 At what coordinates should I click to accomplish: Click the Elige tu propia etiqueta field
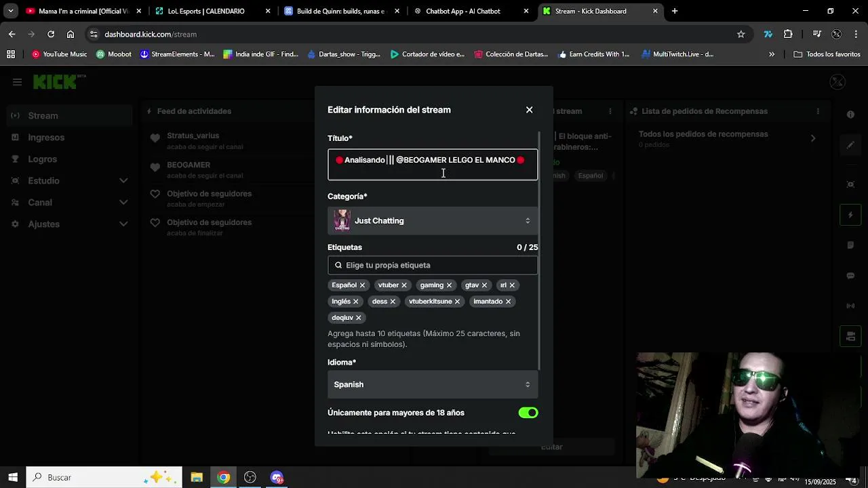click(433, 265)
